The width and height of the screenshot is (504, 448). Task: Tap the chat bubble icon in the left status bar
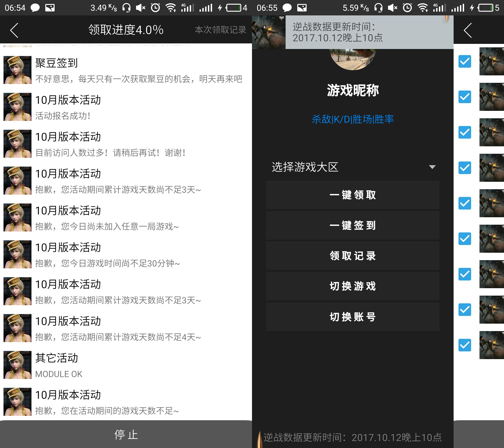(35, 8)
